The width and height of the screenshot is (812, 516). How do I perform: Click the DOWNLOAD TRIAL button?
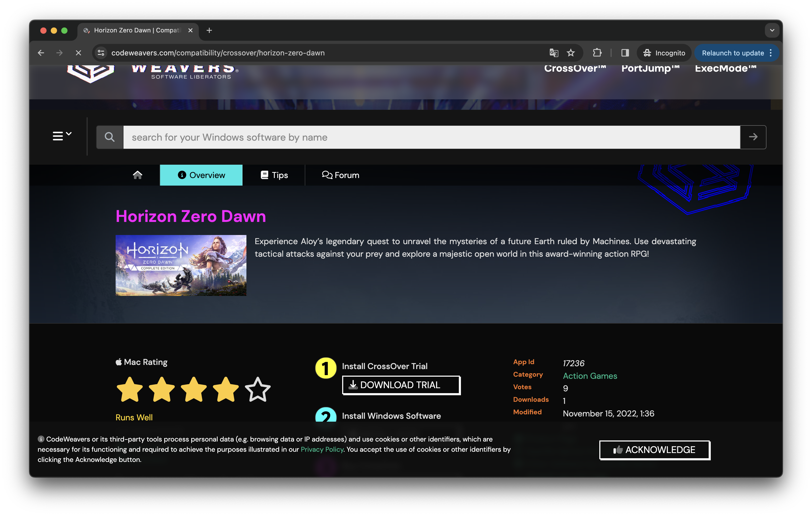click(400, 385)
